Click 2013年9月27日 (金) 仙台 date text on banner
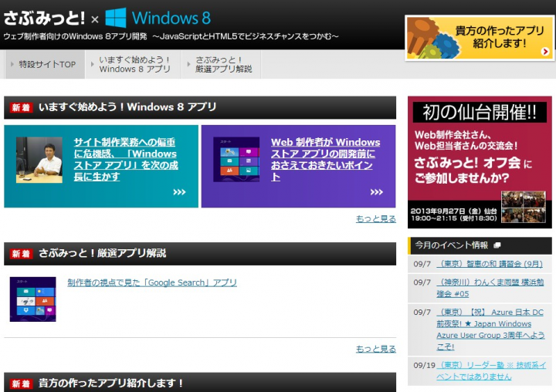This screenshot has width=556, height=392. (x=453, y=211)
